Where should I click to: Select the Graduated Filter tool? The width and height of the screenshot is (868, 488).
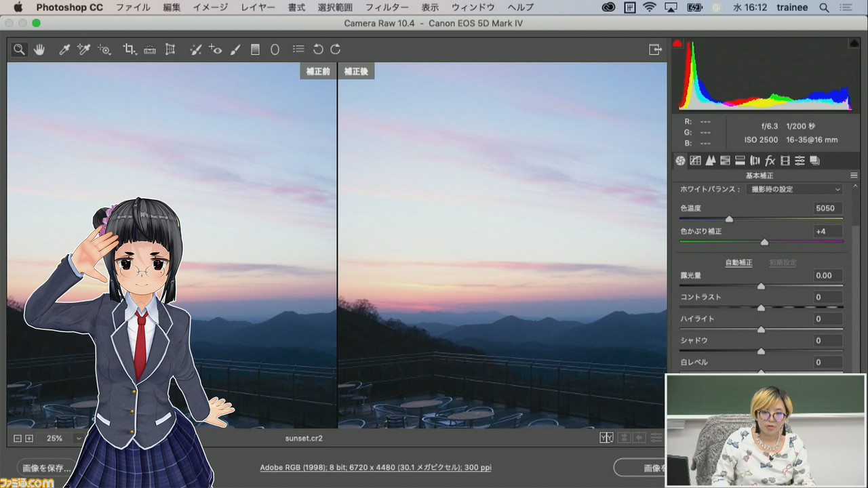click(x=255, y=49)
